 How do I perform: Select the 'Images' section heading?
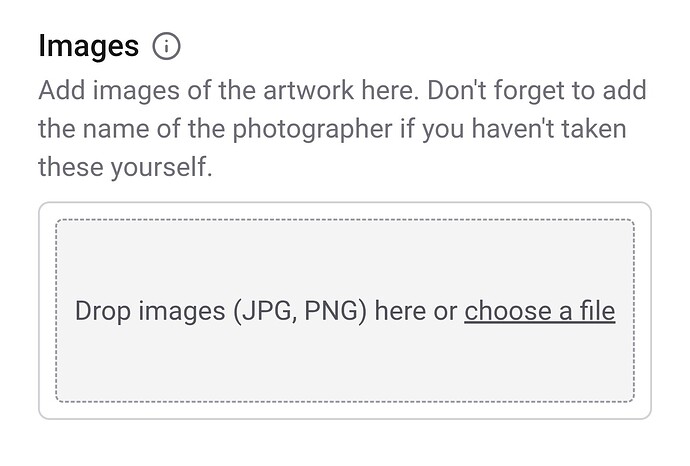pyautogui.click(x=88, y=46)
